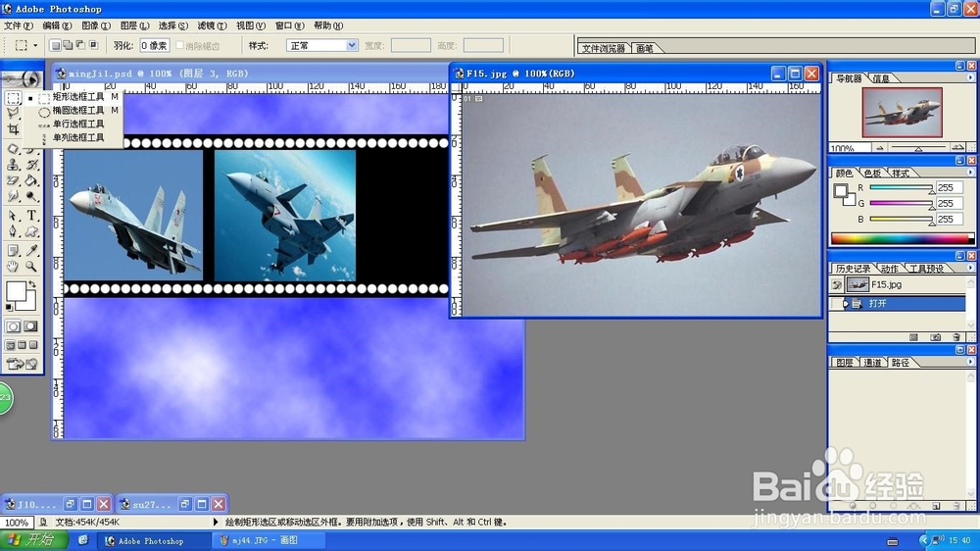This screenshot has width=980, height=551.
Task: Select the Notes tool
Action: click(x=13, y=250)
